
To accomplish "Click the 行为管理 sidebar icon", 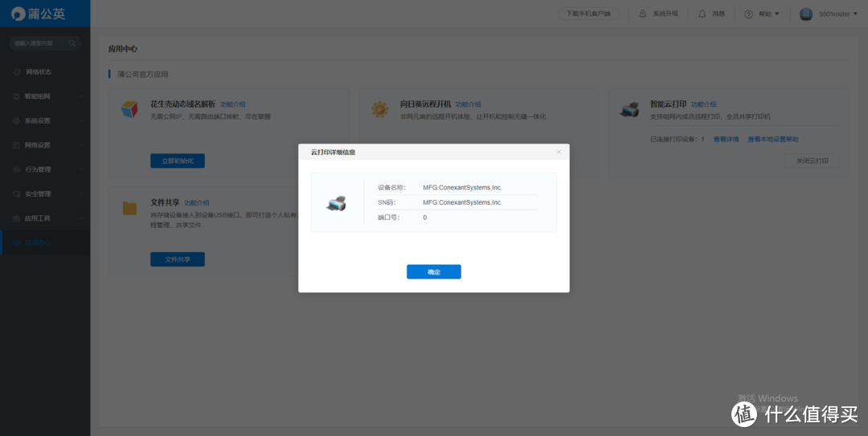I will pos(17,169).
